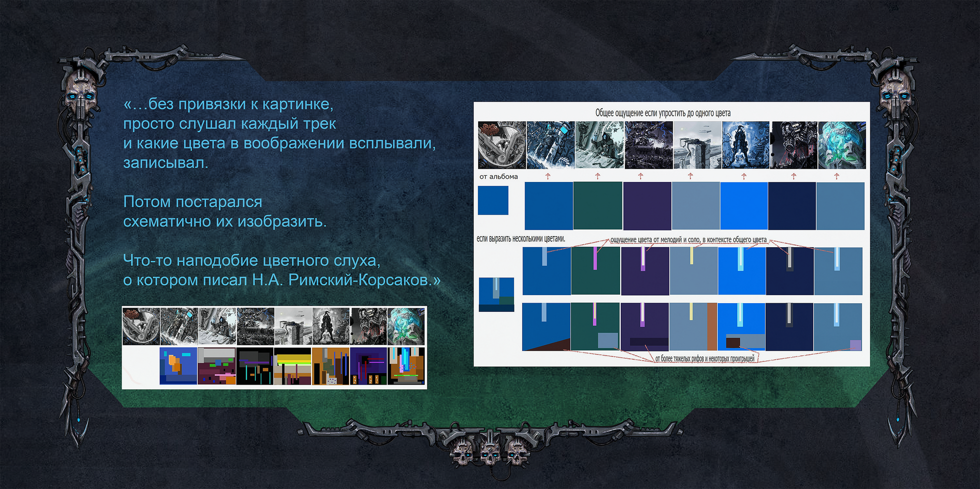Select the bottom-row steel blue swatch with lilac square
This screenshot has width=980, height=489.
[838, 327]
